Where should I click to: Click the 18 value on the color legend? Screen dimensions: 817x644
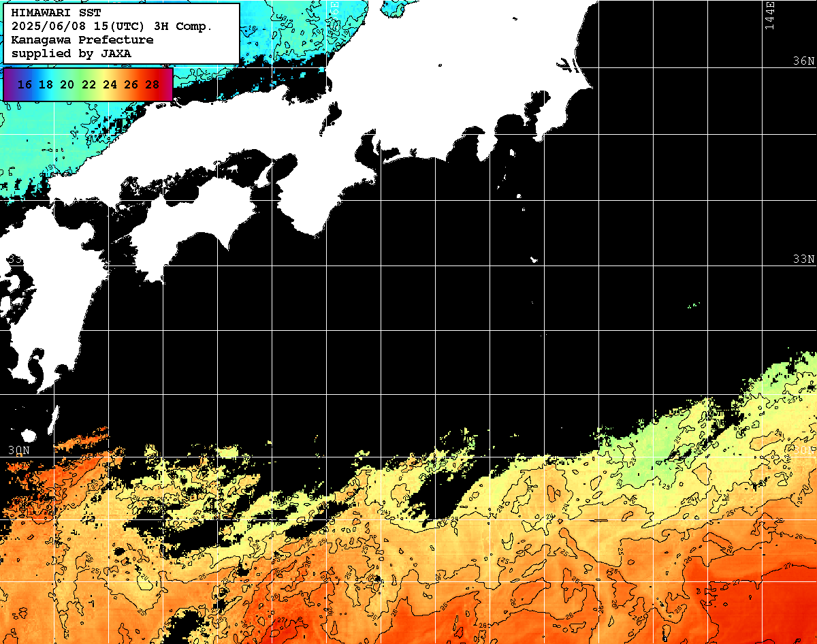(46, 84)
